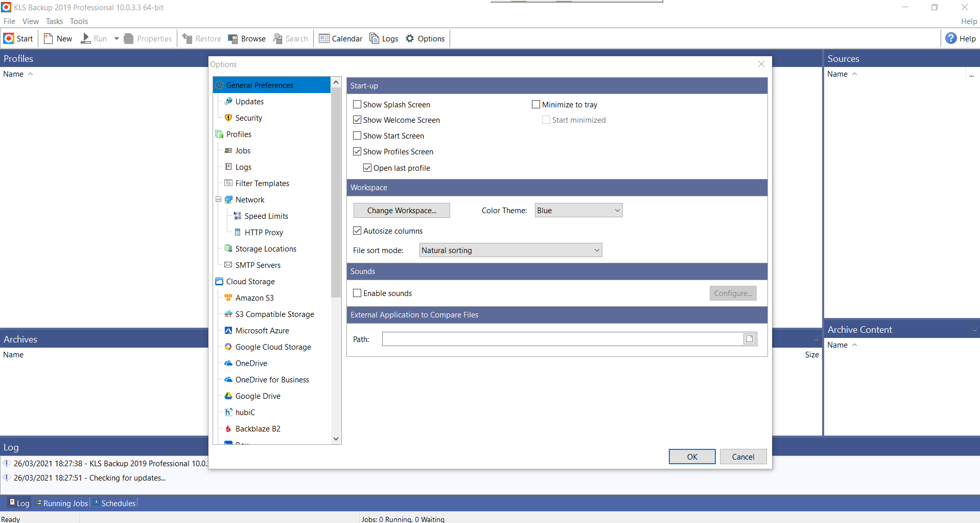Open the Filter Templates options page

tap(262, 183)
